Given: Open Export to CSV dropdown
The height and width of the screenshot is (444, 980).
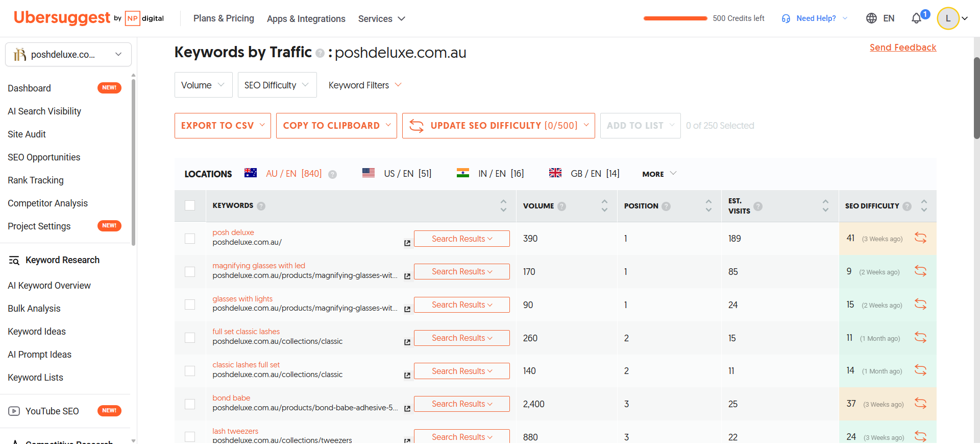Looking at the screenshot, I should (223, 126).
